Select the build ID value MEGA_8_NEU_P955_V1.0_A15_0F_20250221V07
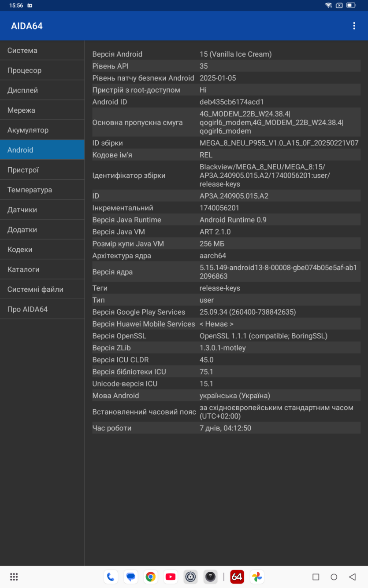The width and height of the screenshot is (368, 588). (x=279, y=143)
